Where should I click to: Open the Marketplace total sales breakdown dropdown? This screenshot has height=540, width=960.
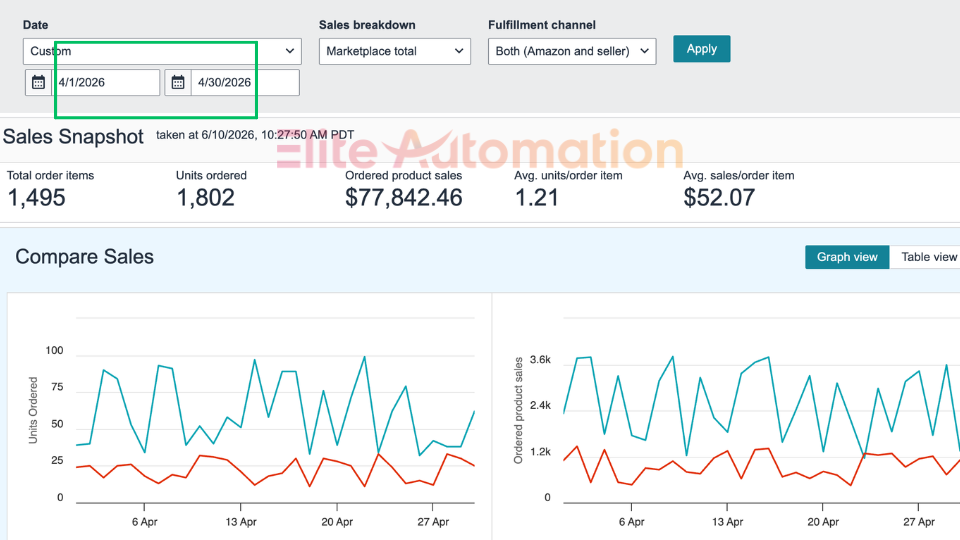(394, 51)
